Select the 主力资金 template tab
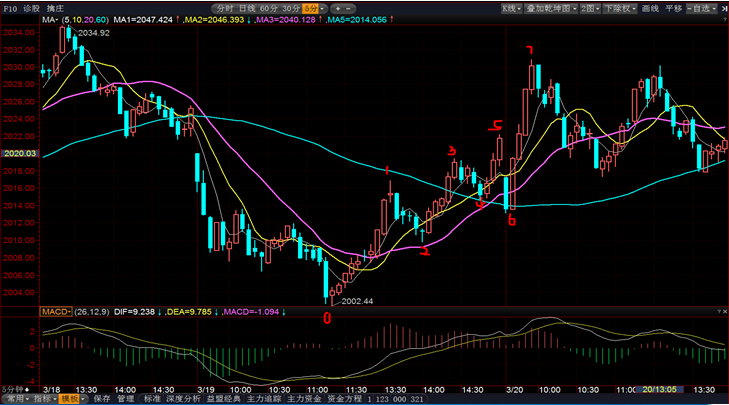Viewport: 729px width, 405px height. [x=304, y=399]
